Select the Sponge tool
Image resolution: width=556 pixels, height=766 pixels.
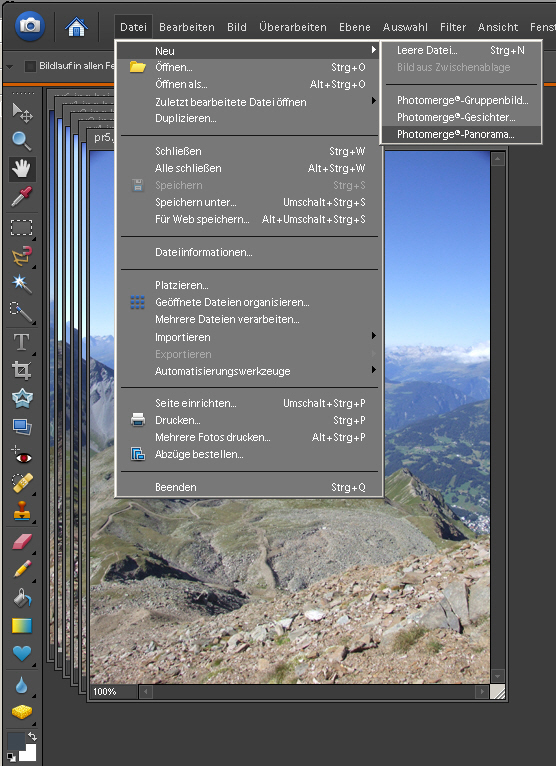21,712
